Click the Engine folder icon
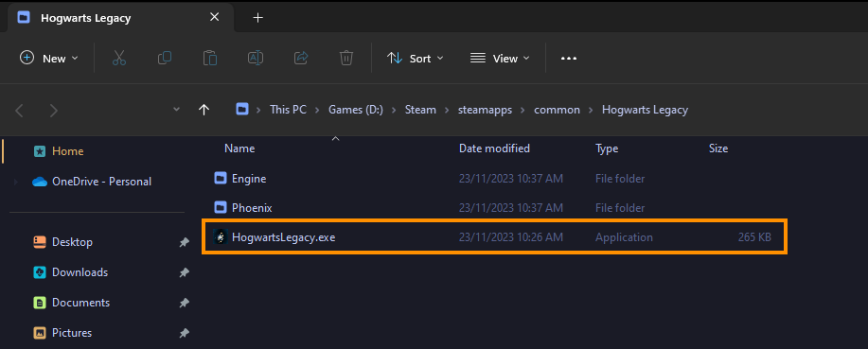Viewport: 868px width, 349px height. coord(221,178)
